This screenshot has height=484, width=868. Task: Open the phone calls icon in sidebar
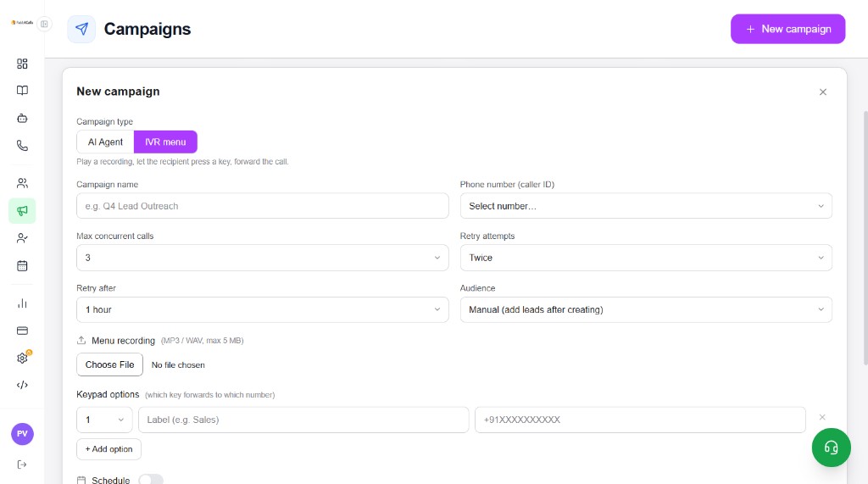coord(22,146)
